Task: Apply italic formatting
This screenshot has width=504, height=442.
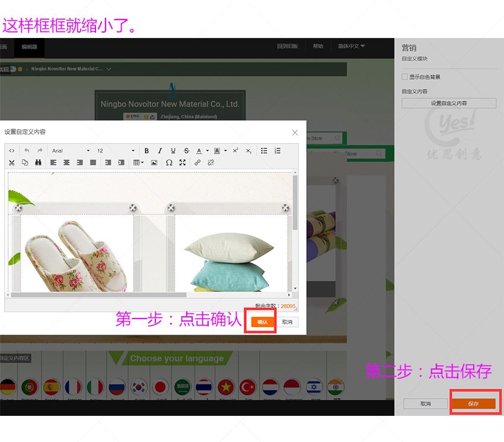Action: click(x=160, y=151)
